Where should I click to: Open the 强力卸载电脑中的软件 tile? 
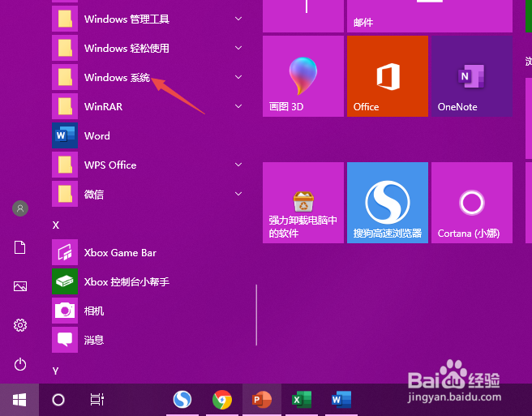point(303,203)
